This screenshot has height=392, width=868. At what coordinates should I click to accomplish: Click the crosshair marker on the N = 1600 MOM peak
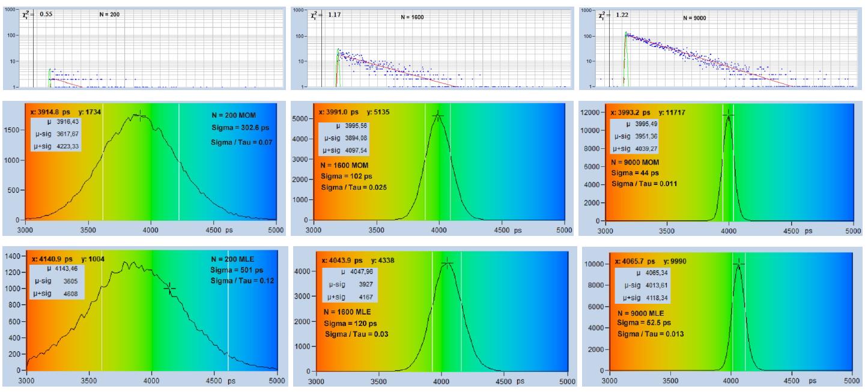[x=438, y=116]
